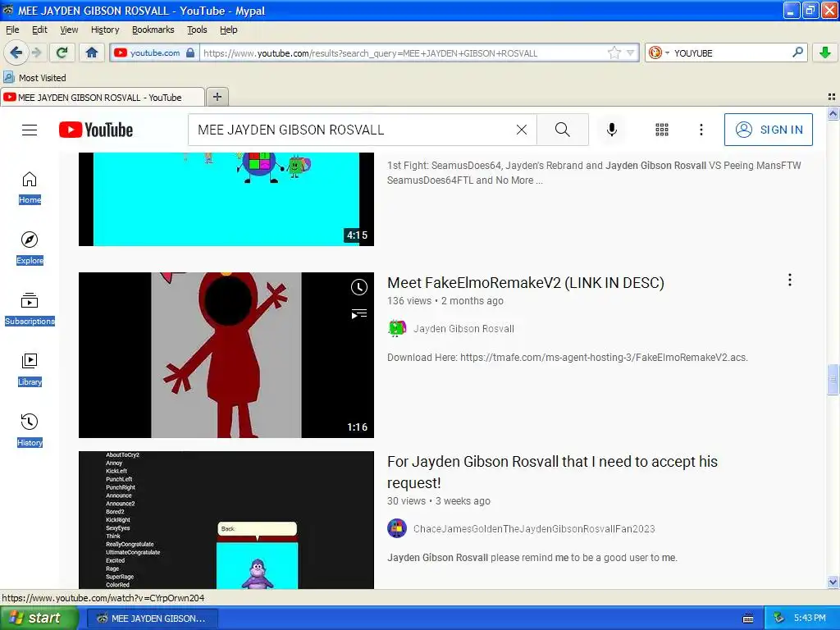Open the Windows Start menu
The width and height of the screenshot is (840, 630).
[x=39, y=618]
